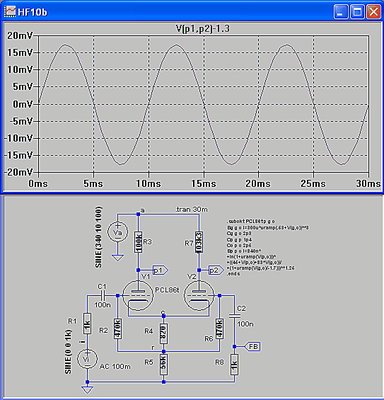Minimize the HF10b window
This screenshot has height=400, width=384.
tap(340, 12)
